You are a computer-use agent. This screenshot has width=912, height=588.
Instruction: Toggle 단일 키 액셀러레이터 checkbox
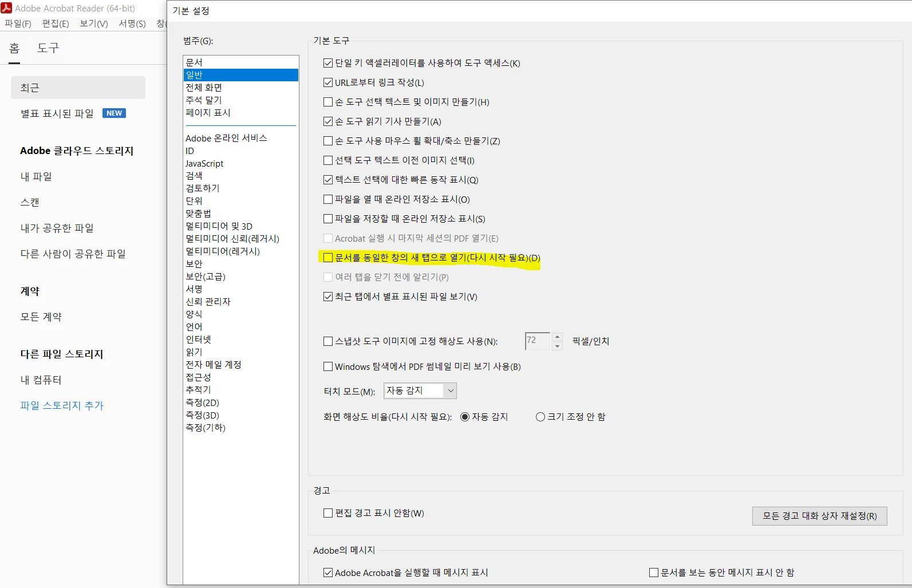click(328, 63)
